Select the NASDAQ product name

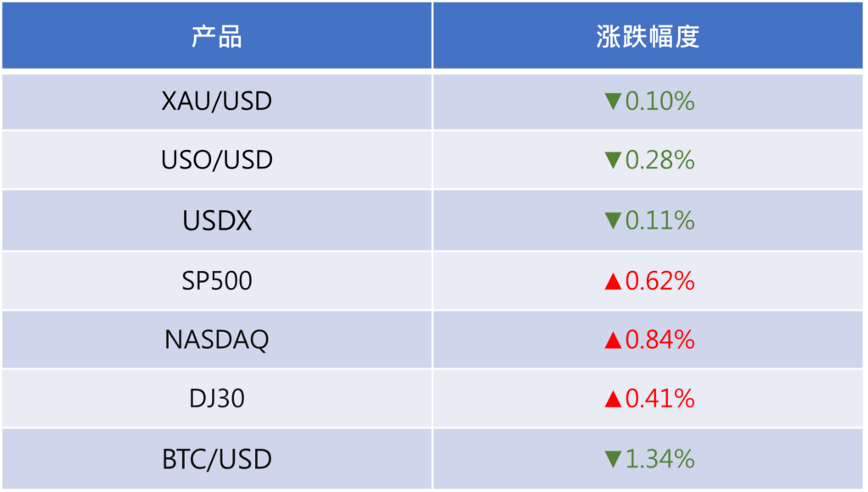point(217,340)
